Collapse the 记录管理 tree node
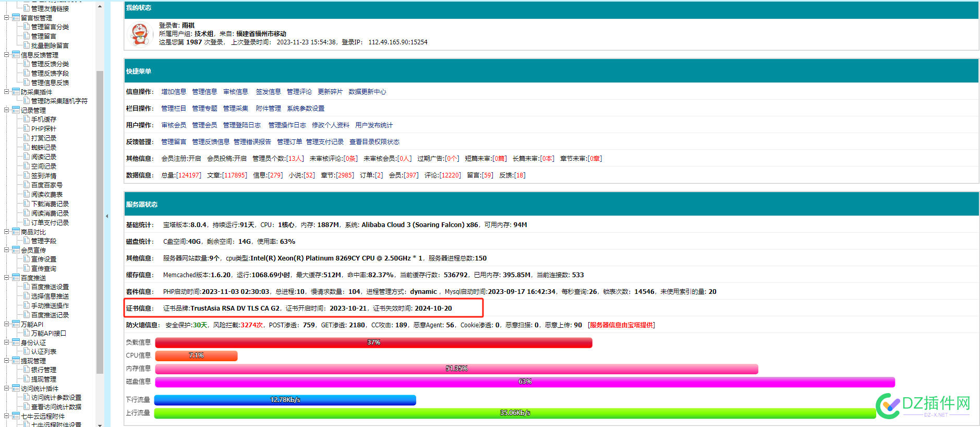 (7, 110)
